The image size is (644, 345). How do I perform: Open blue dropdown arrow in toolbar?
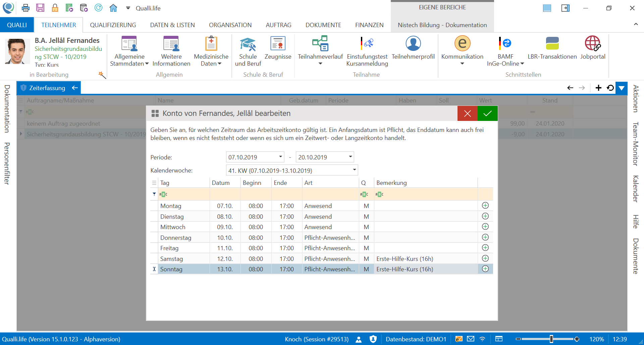pos(622,88)
